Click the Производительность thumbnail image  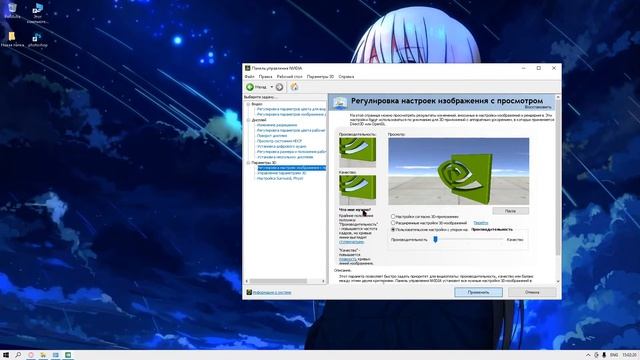tap(358, 152)
